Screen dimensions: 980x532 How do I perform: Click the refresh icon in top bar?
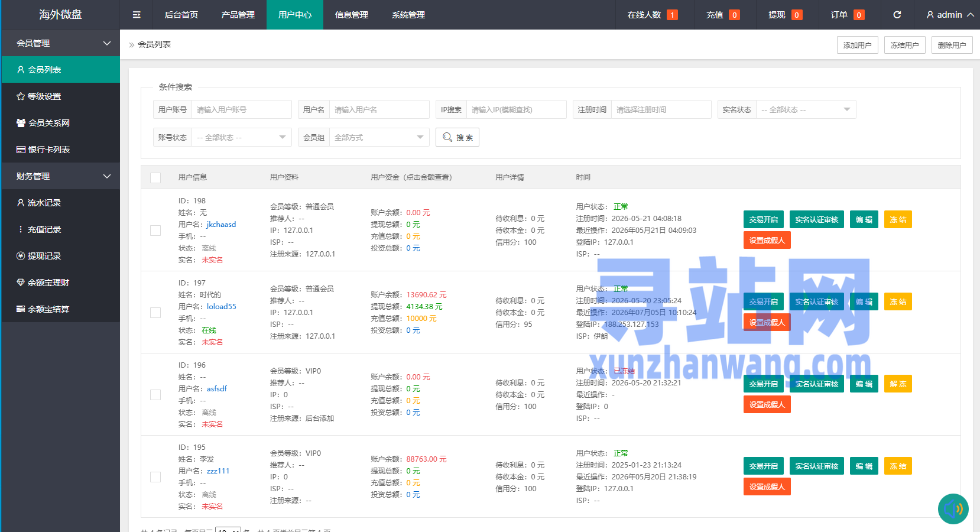click(897, 15)
